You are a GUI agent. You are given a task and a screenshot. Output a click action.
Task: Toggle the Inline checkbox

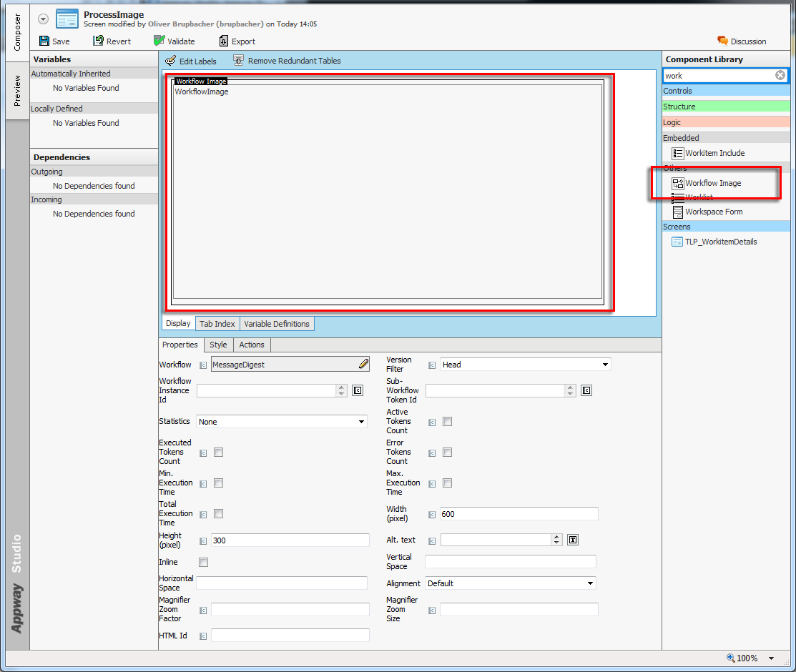204,563
